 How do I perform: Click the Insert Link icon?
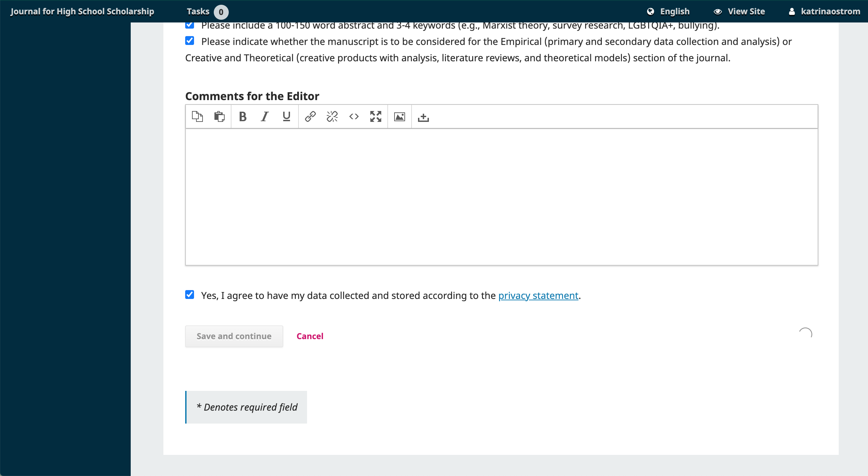point(310,116)
